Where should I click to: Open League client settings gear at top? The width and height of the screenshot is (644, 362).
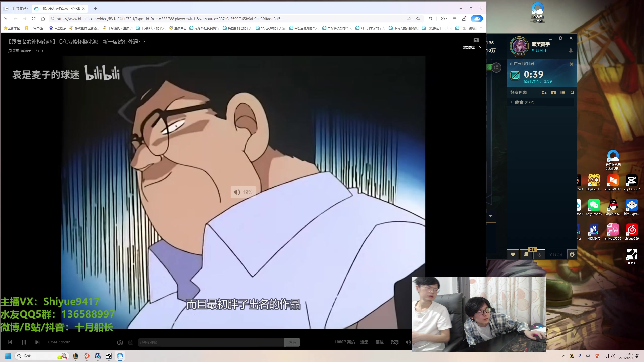(561, 38)
